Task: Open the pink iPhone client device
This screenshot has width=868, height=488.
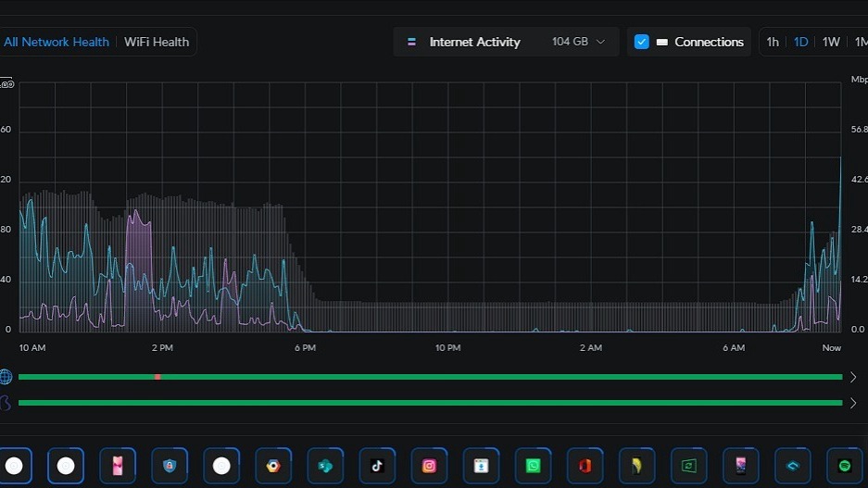Action: [118, 466]
